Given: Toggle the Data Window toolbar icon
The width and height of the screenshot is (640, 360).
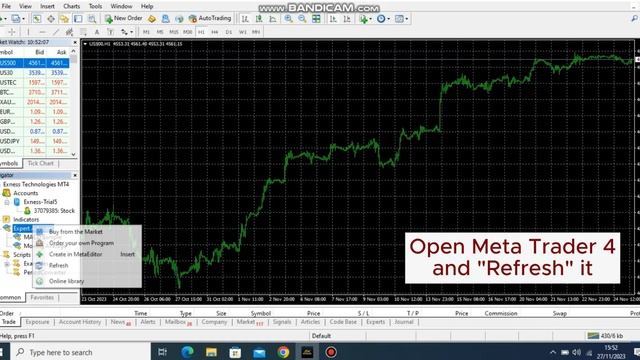Looking at the screenshot, I should (51, 18).
